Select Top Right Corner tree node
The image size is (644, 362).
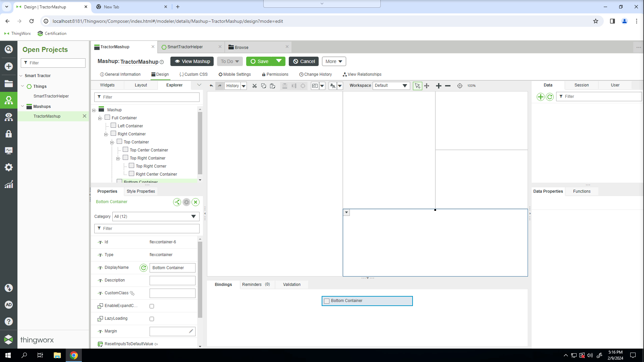(x=151, y=166)
